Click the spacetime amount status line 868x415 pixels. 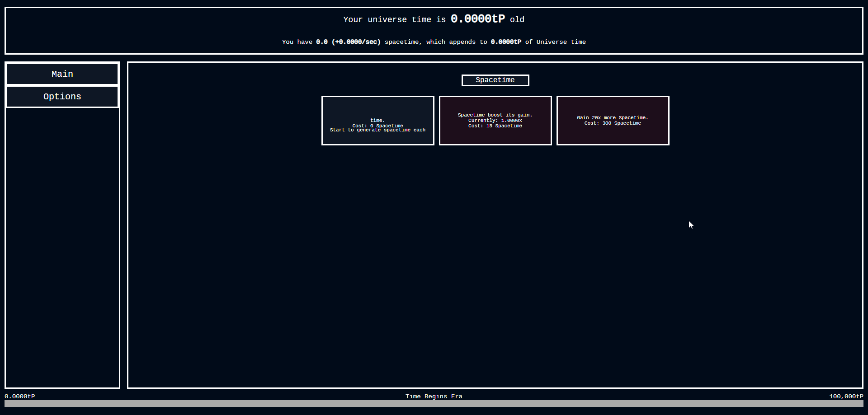[434, 42]
